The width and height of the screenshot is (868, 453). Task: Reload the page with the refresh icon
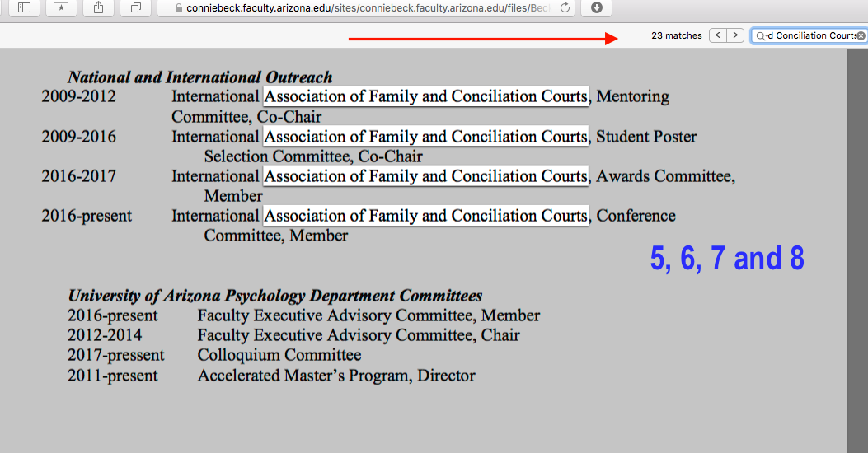click(x=565, y=7)
